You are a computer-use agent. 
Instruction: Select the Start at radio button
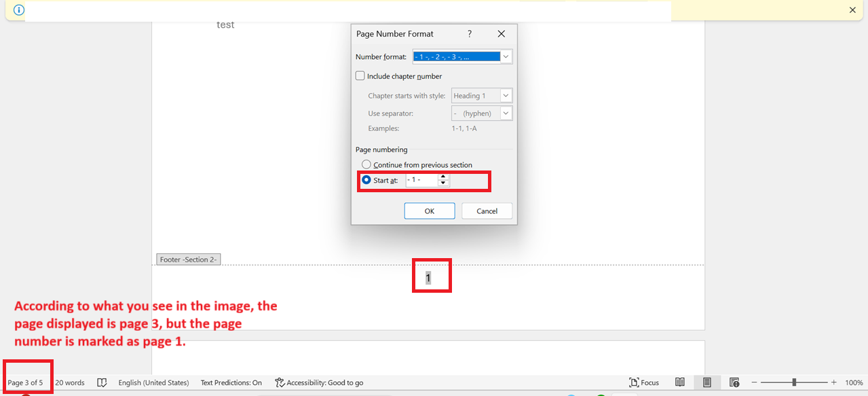(366, 179)
